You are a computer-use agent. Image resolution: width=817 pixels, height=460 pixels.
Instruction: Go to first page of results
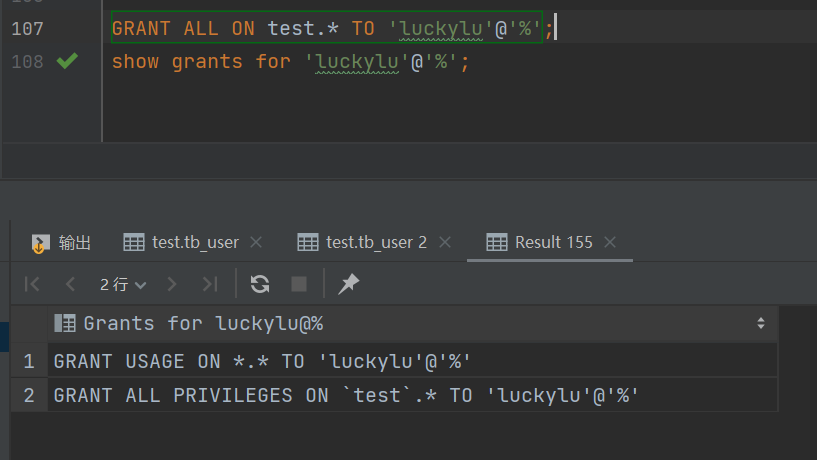[x=32, y=285]
